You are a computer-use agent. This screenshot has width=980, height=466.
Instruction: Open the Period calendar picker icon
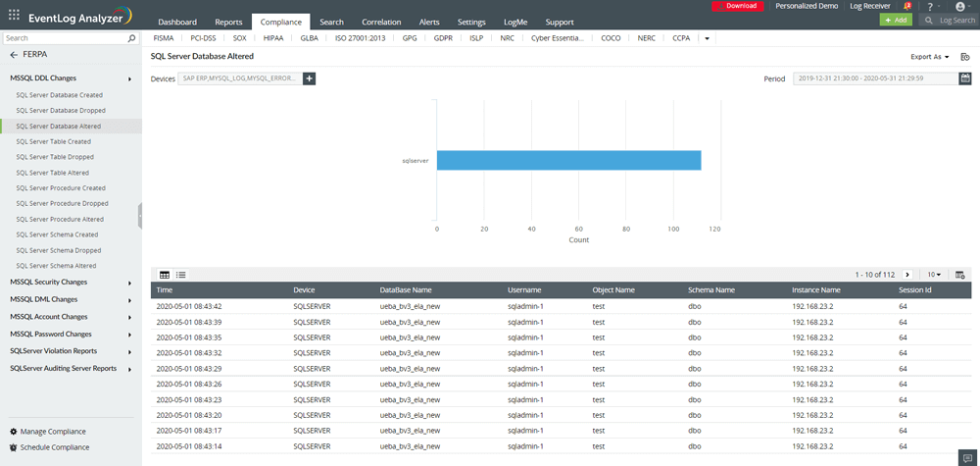(965, 78)
